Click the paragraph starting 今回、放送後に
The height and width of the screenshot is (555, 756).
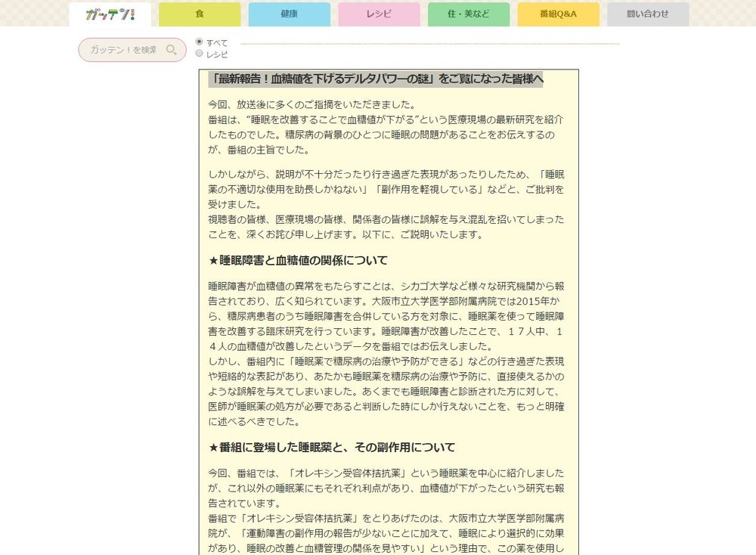click(x=386, y=127)
